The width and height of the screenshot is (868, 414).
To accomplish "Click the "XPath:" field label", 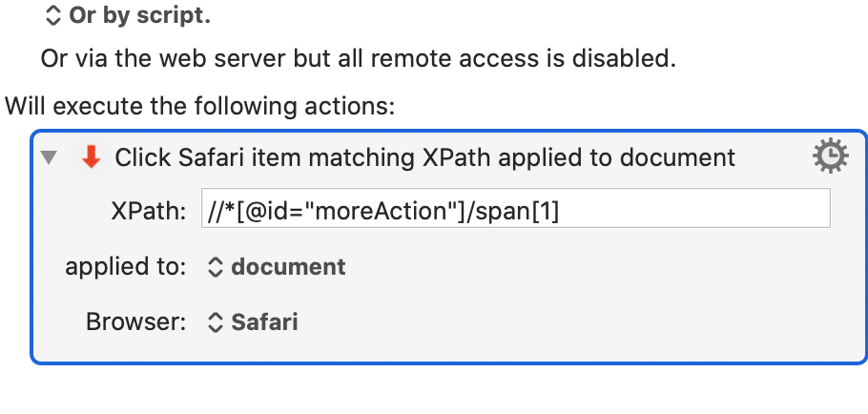I will [149, 212].
